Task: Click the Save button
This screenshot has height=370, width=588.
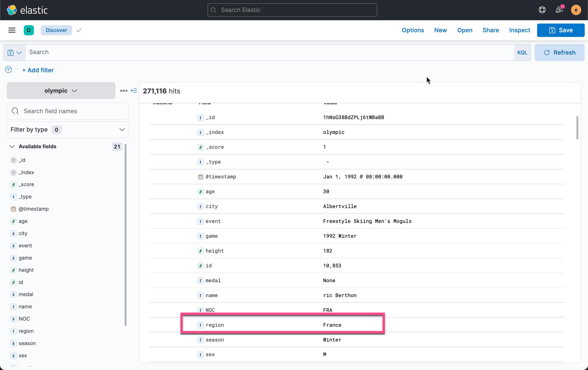Action: [560, 30]
